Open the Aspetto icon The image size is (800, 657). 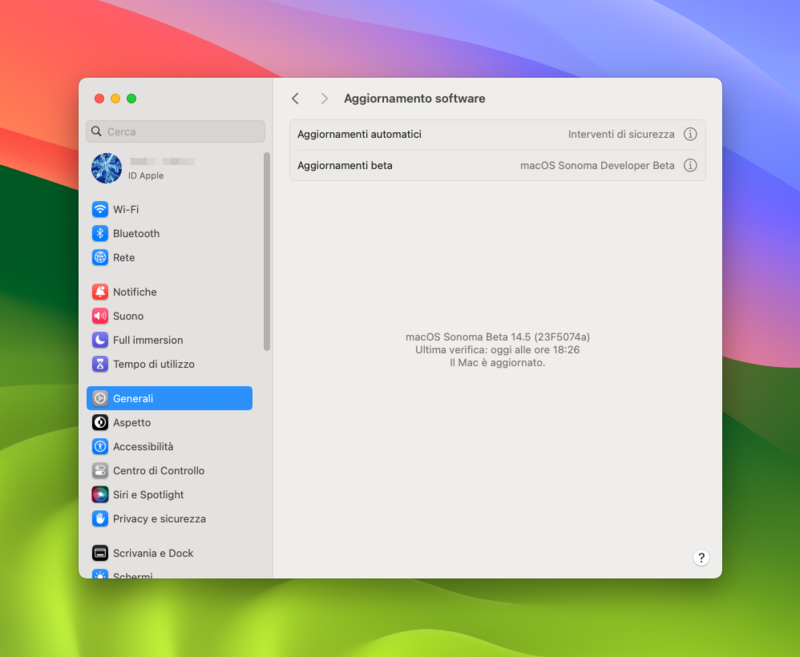(x=100, y=422)
